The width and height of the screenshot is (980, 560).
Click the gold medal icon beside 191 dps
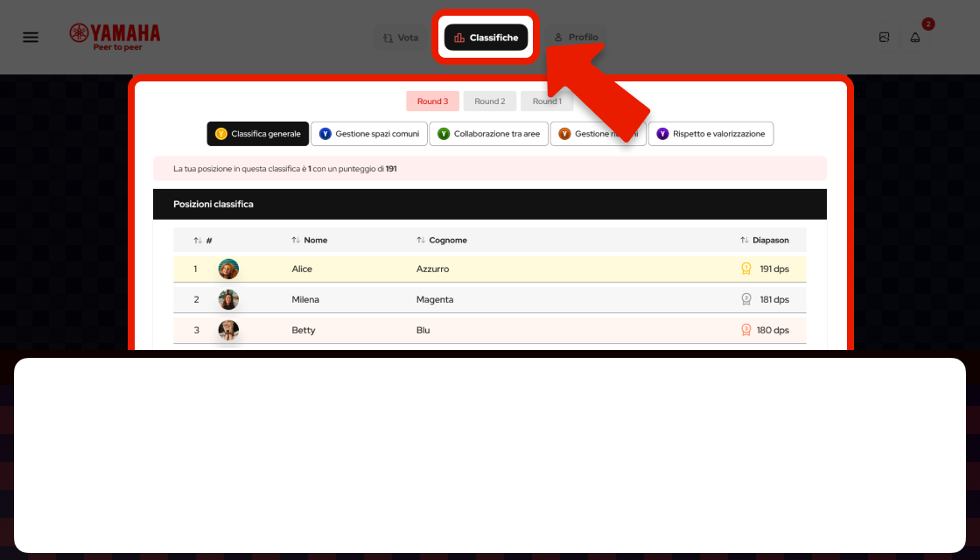point(746,269)
